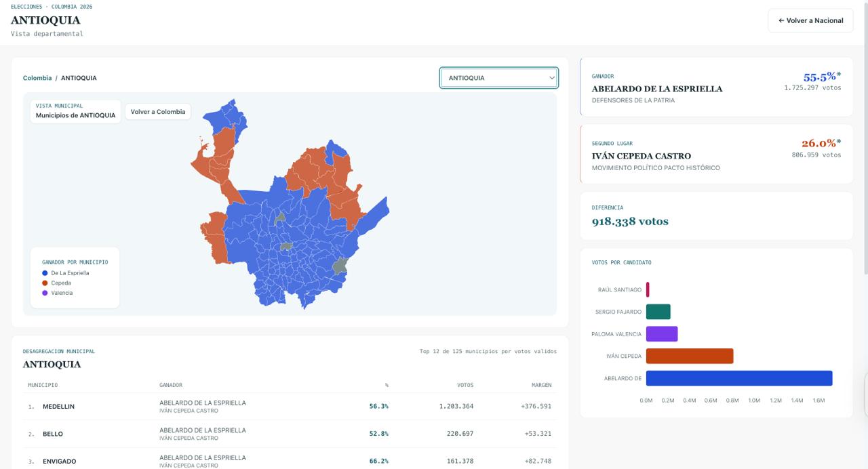
Task: Follow the Colombia breadcrumb link
Action: (37, 78)
